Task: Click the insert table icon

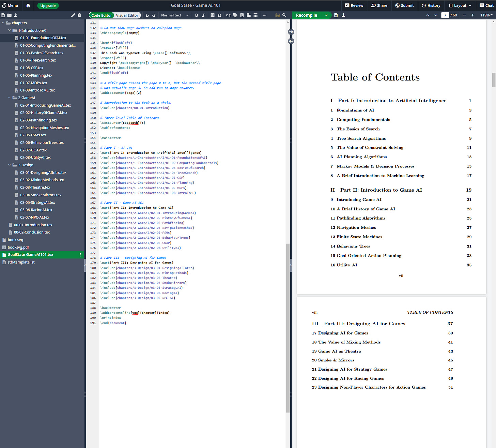Action: point(255,15)
